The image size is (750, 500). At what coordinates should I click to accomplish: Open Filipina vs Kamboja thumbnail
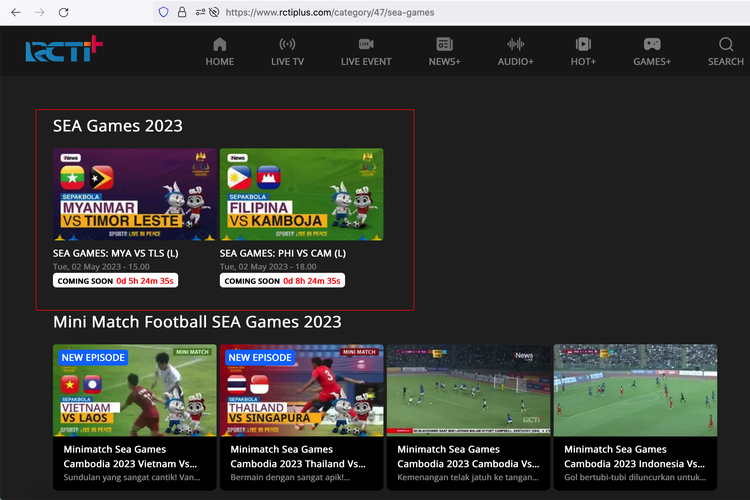301,195
